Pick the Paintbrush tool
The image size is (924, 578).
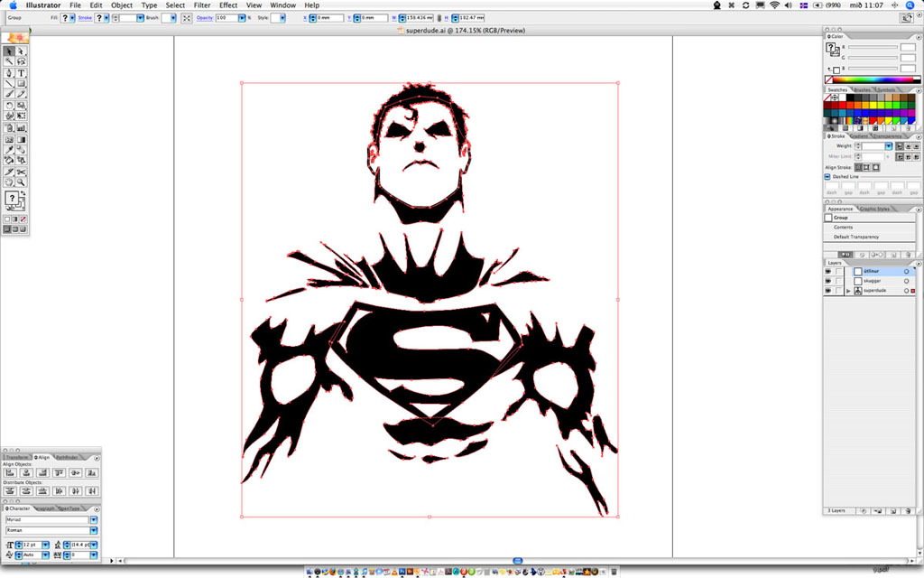coord(9,94)
